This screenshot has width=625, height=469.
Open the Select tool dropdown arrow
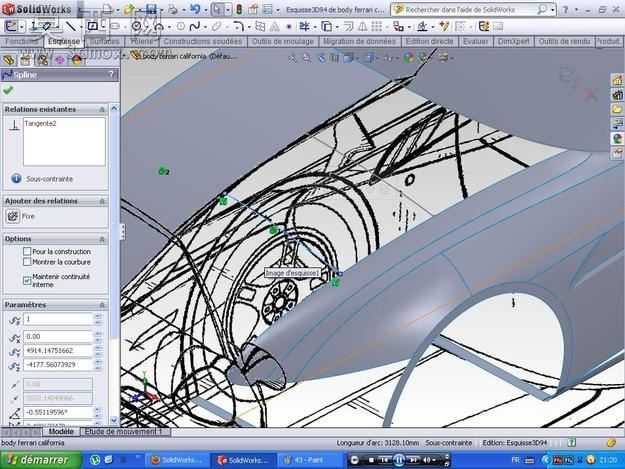pos(227,9)
